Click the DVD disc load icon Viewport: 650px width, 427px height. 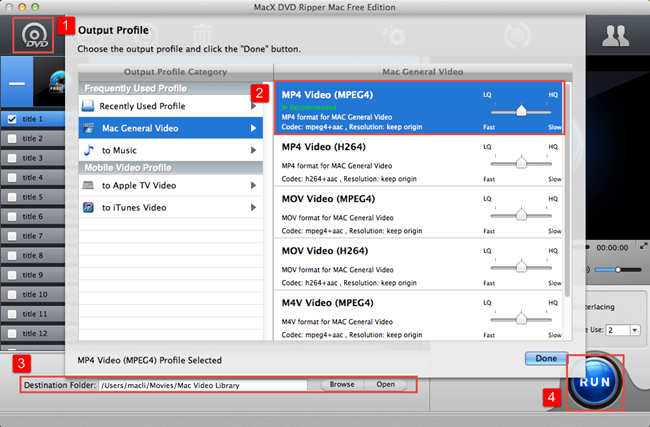[x=34, y=35]
